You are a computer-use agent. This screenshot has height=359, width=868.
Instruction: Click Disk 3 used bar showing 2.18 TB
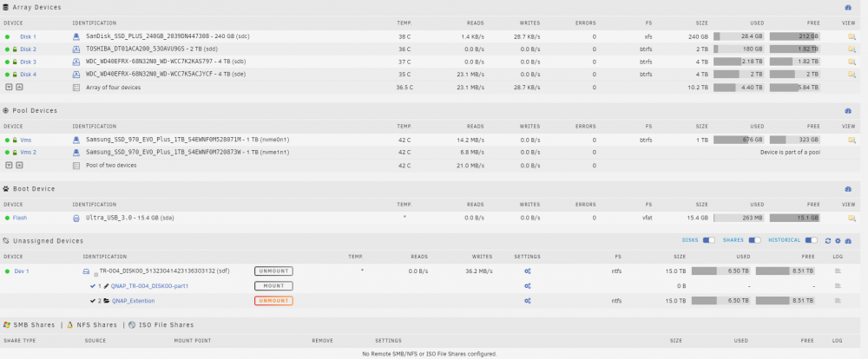pyautogui.click(x=739, y=62)
